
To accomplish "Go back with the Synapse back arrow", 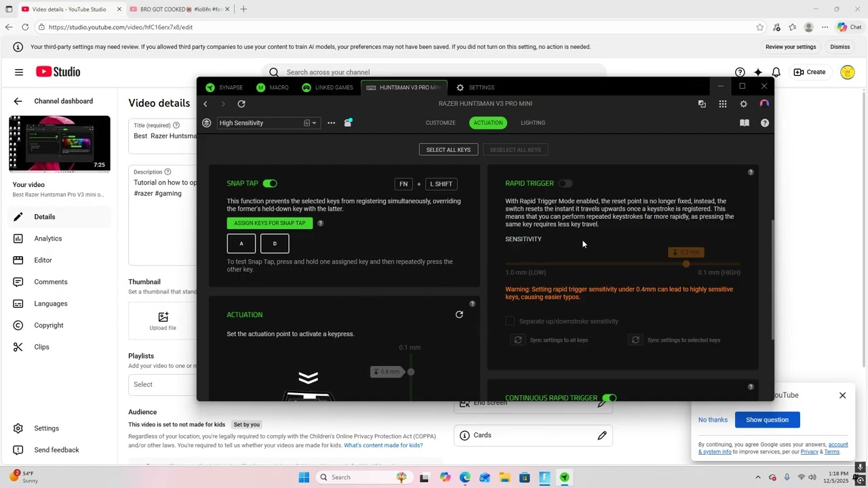I will pos(205,104).
